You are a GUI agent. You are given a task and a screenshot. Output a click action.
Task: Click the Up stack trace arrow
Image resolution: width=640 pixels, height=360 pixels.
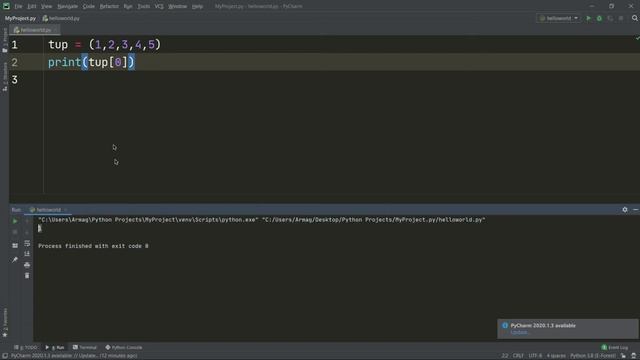(x=27, y=221)
